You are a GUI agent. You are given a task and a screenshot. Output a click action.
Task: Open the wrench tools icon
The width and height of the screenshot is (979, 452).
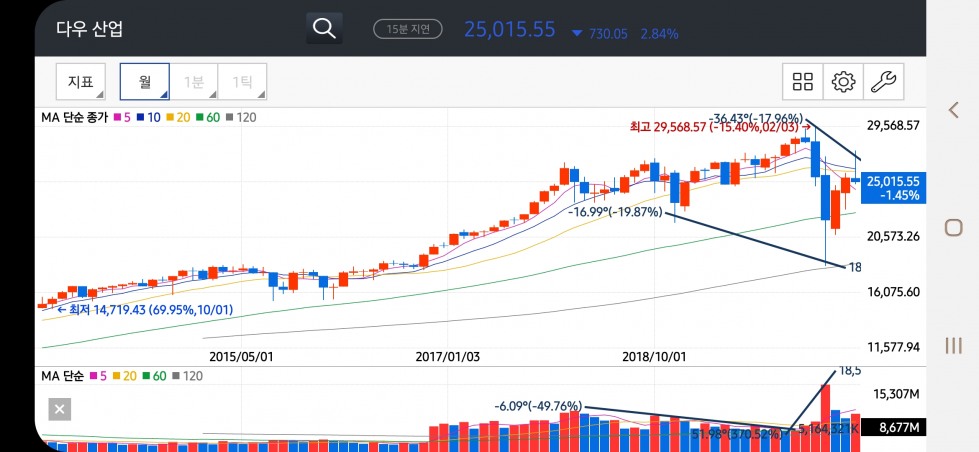coord(883,81)
